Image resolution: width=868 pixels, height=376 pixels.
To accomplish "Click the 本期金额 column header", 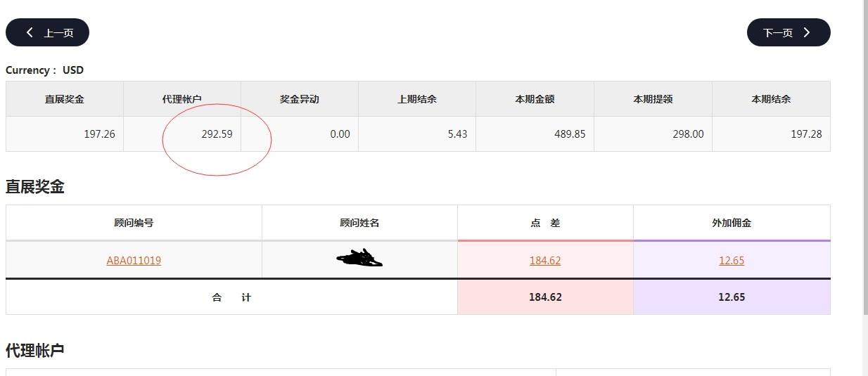I will 535,99.
